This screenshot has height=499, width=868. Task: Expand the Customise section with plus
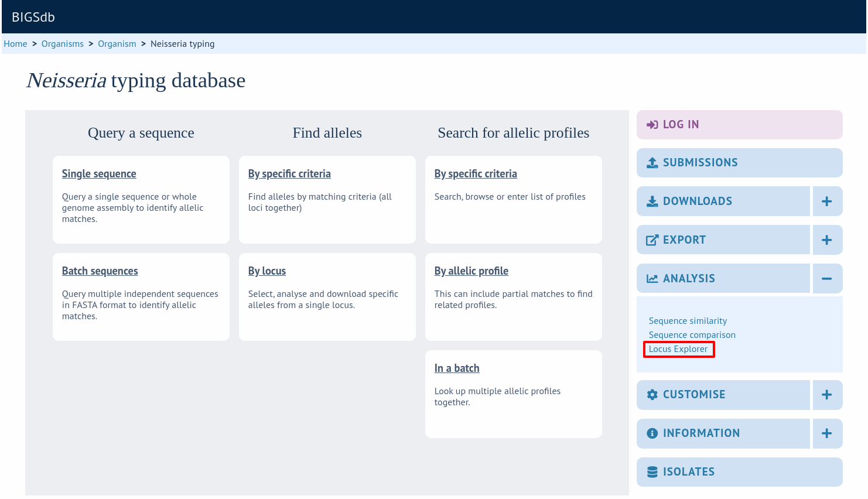click(827, 395)
